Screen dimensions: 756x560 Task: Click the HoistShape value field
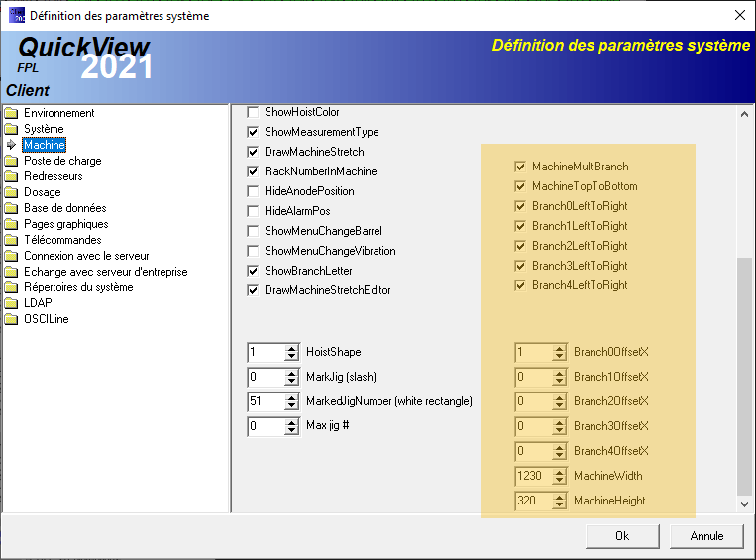(266, 352)
